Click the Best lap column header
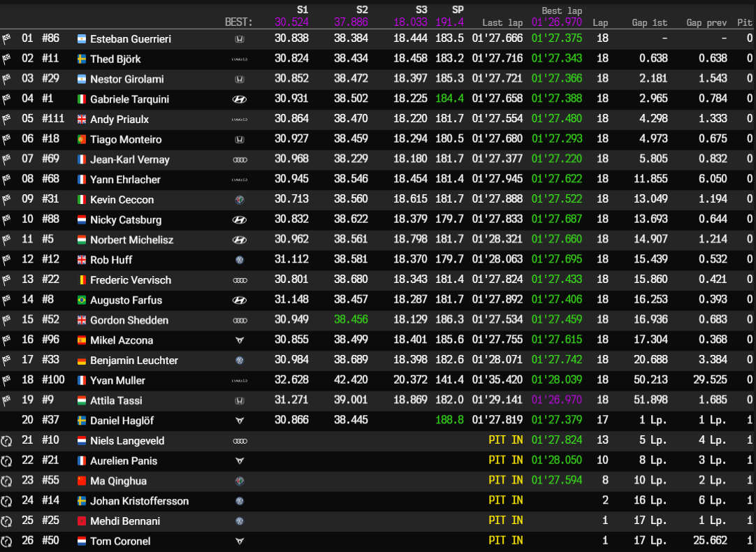Screen dimensions: 756x552 coord(562,11)
